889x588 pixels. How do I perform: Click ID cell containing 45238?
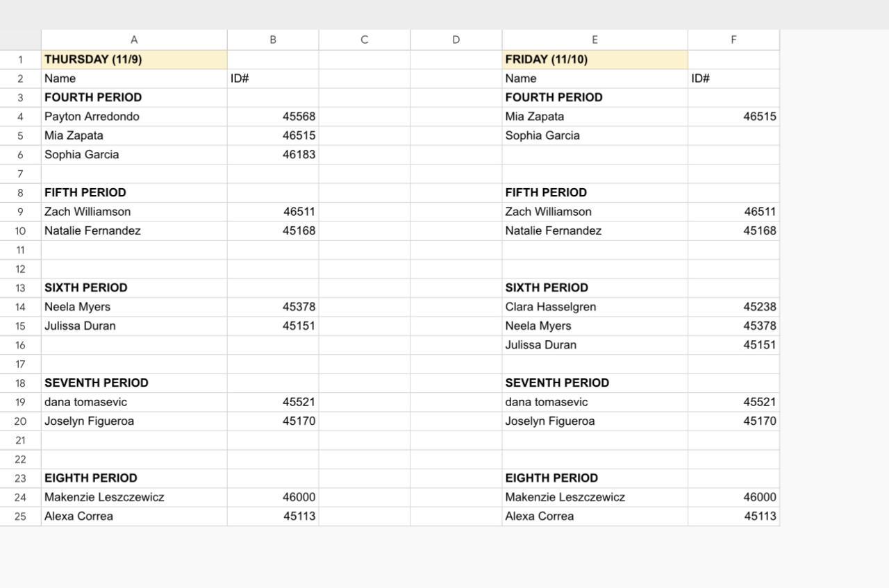click(x=733, y=307)
